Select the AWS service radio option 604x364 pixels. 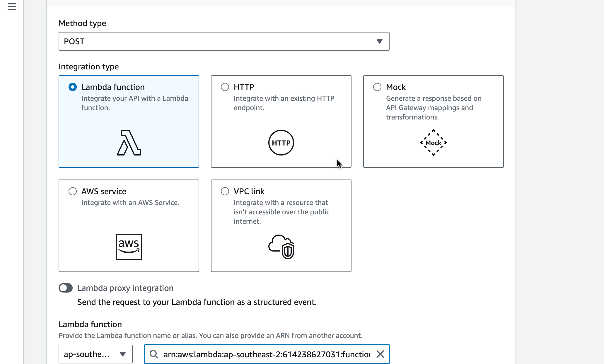73,191
